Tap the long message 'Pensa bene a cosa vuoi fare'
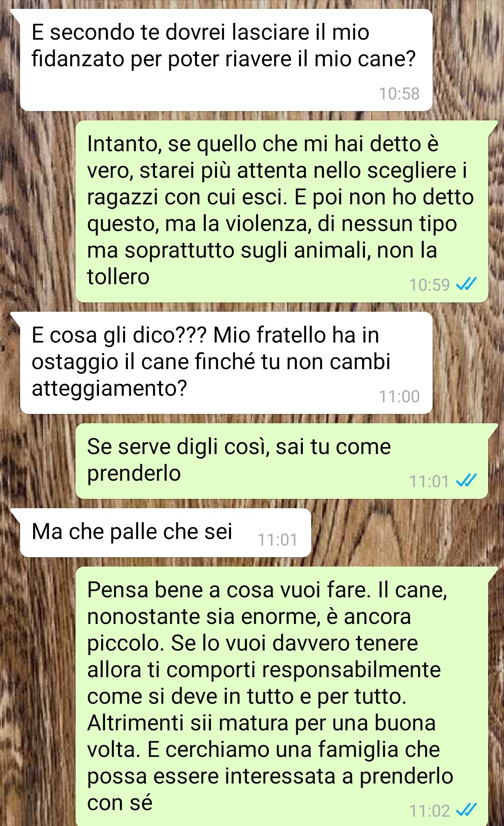Image resolution: width=504 pixels, height=826 pixels. [x=282, y=696]
